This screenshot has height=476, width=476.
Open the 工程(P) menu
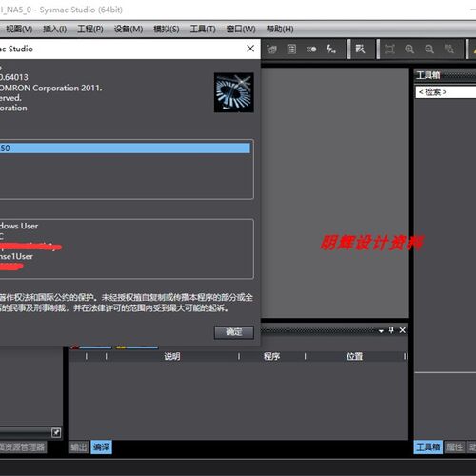click(90, 30)
